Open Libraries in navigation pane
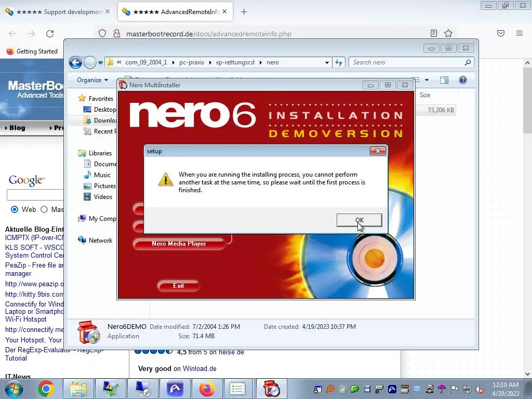The width and height of the screenshot is (532, 399). [x=100, y=153]
